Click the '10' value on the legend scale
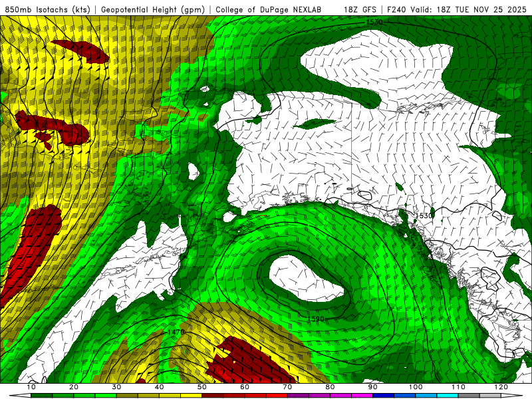Image resolution: width=532 pixels, height=399 pixels. (31, 387)
